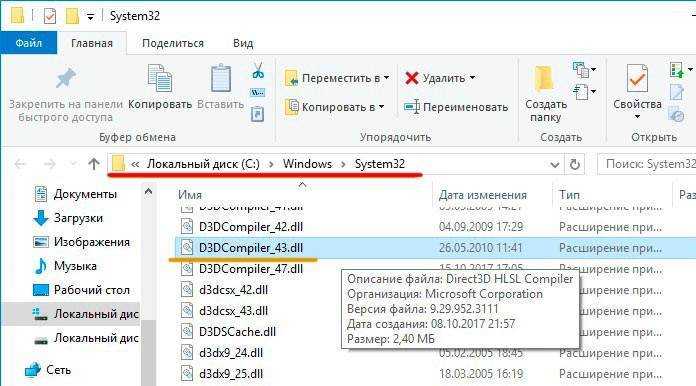
Task: Click the date 04.09.2009 17:29
Action: 481,227
